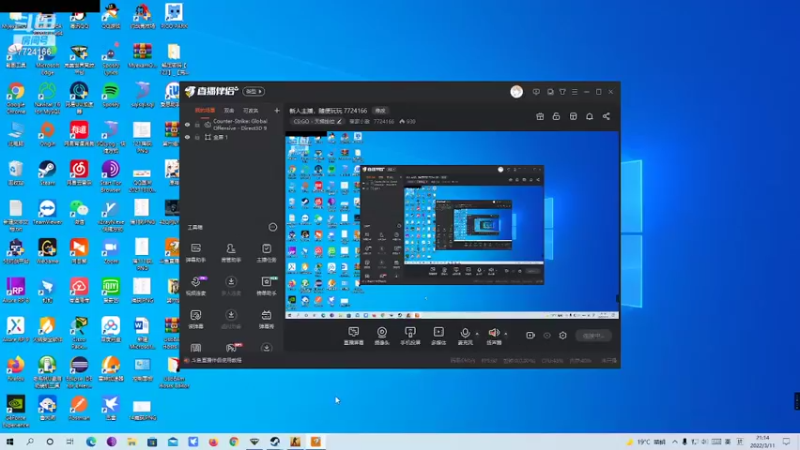Select the 全屏 1 source row

pos(232,137)
